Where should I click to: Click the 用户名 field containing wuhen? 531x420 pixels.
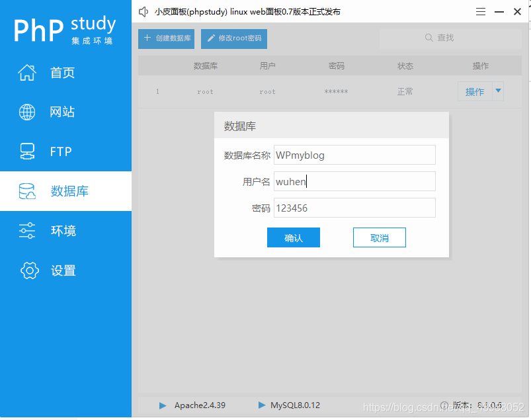coord(354,181)
